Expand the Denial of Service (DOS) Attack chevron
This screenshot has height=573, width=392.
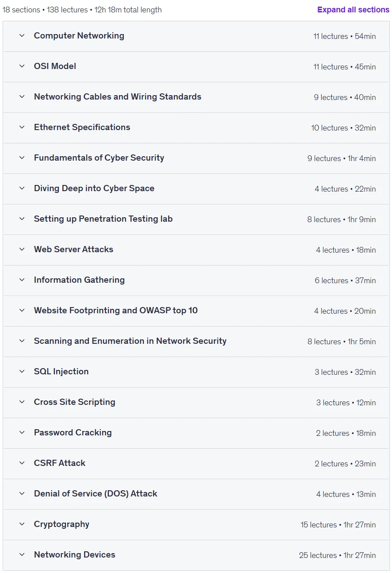[x=22, y=494]
